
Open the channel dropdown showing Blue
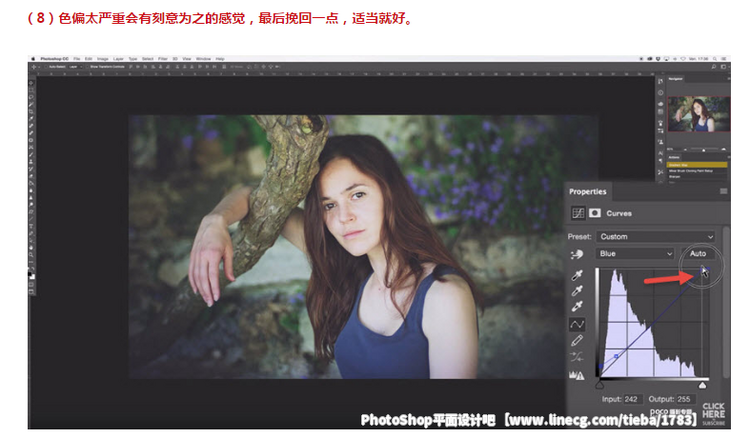tap(635, 254)
